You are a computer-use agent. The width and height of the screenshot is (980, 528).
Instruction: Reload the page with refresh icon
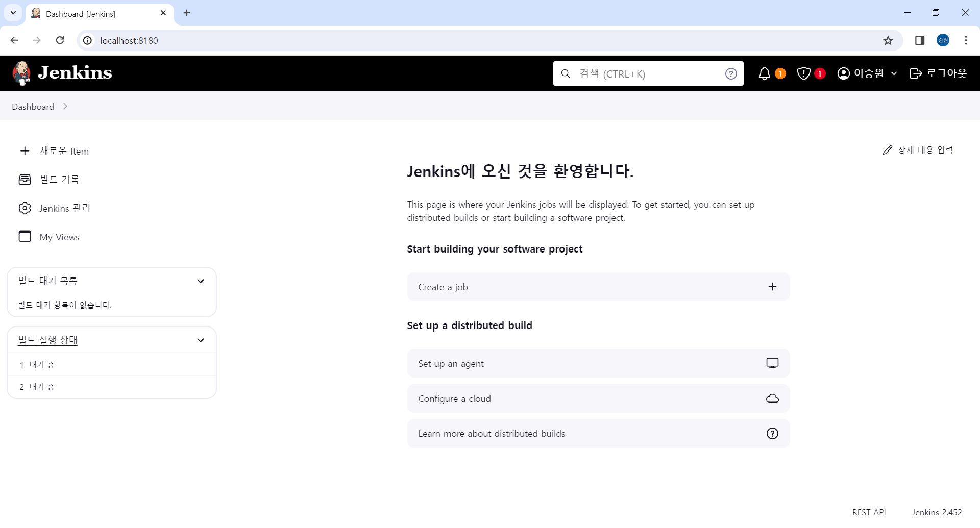coord(60,40)
